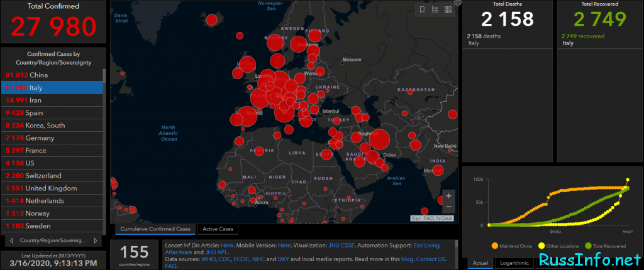Switch to Cumulative Confirmed Cases tab
This screenshot has width=644, height=270.
(x=155, y=229)
